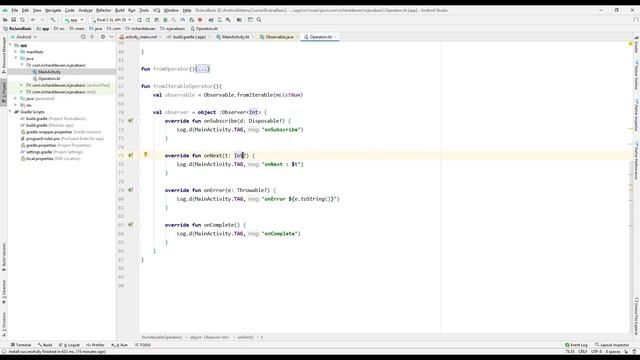Navigate forward using the forward arrow icon
Screen dimensions: 640x360
42,20
